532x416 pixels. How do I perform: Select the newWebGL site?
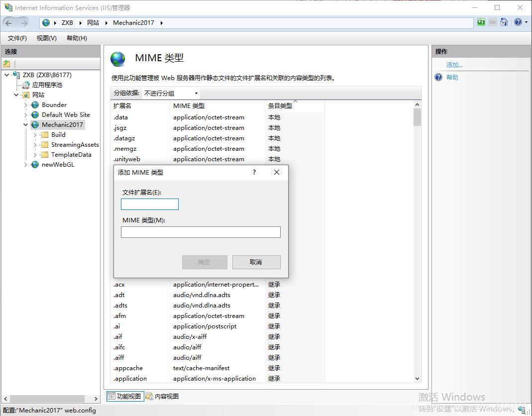point(58,165)
